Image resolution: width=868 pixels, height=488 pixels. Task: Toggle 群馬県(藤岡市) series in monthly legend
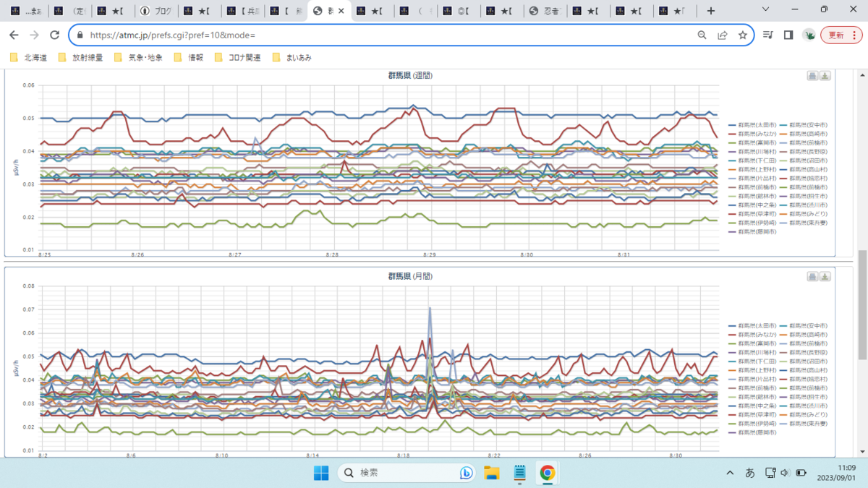tap(753, 432)
